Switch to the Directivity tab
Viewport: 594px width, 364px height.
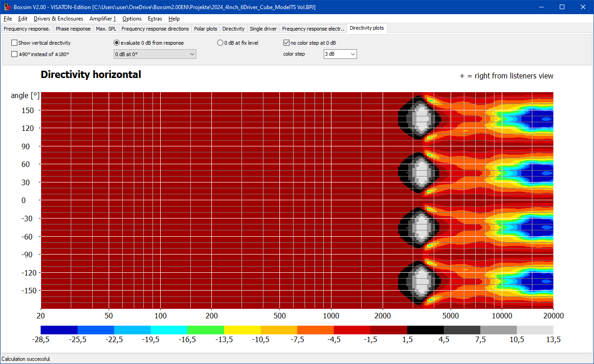233,29
